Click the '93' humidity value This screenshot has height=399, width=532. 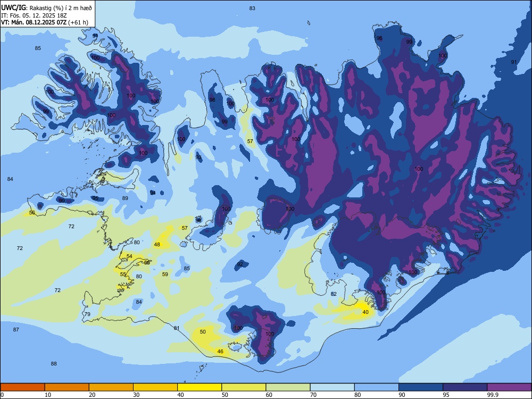click(198, 157)
